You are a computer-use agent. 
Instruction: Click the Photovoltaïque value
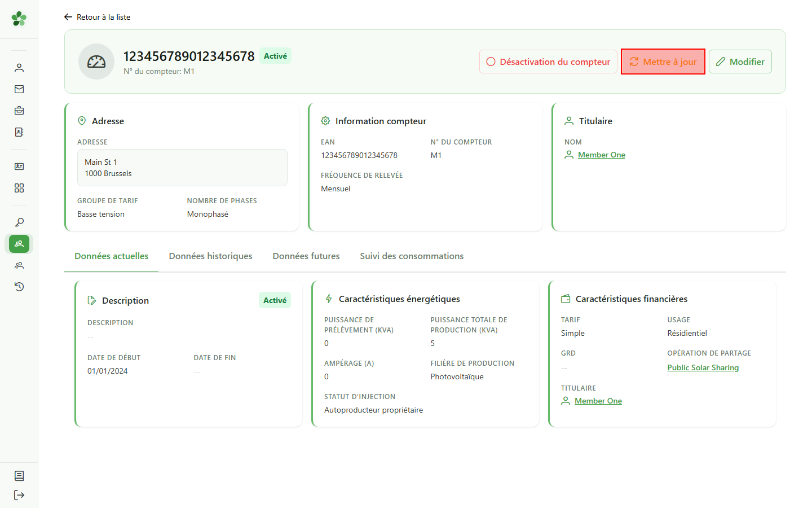point(457,376)
